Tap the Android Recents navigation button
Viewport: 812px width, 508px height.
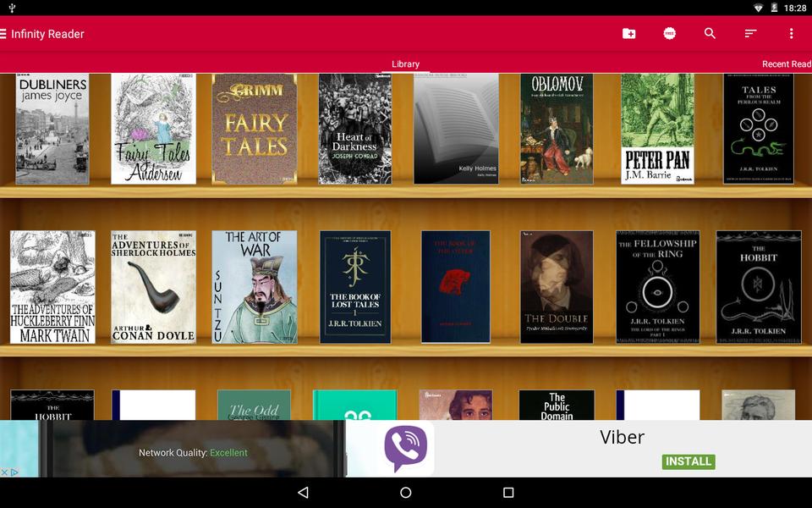click(508, 492)
